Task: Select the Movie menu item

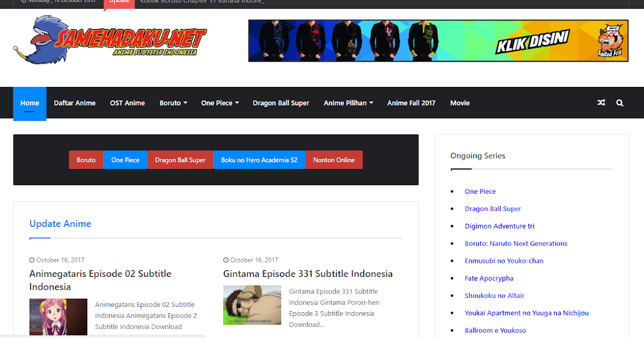Action: (460, 103)
